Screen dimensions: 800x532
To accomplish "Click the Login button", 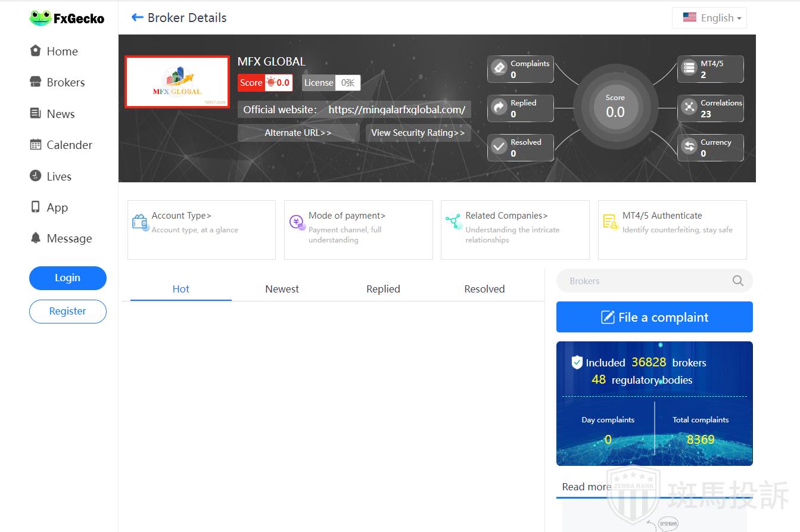I will pyautogui.click(x=67, y=278).
